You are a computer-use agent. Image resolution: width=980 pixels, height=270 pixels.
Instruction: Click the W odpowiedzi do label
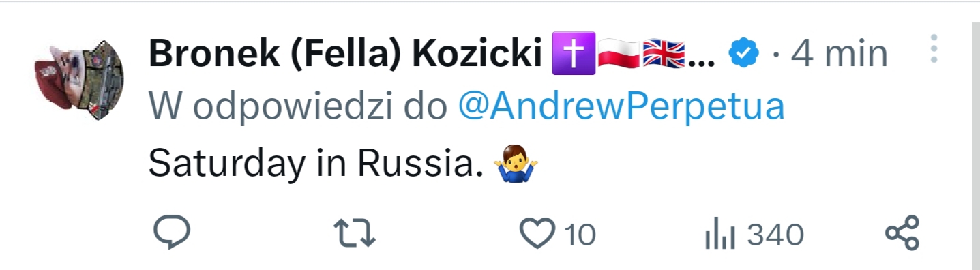click(x=297, y=107)
